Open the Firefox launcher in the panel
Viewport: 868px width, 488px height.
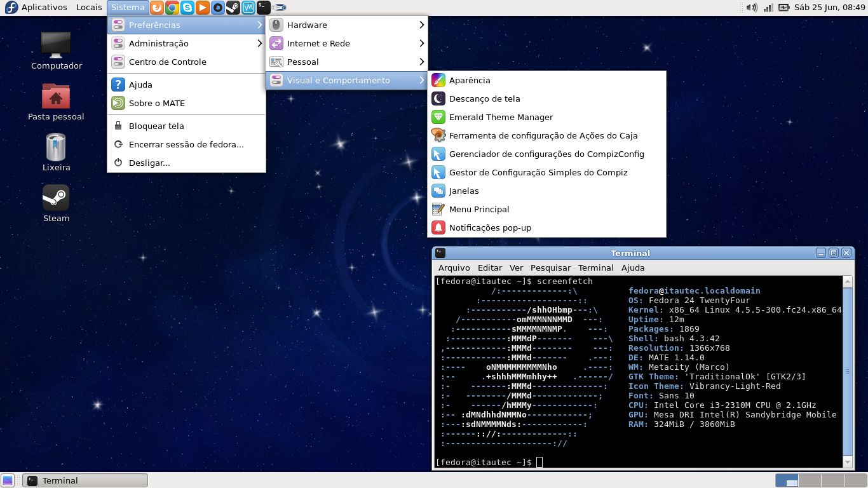coord(156,8)
